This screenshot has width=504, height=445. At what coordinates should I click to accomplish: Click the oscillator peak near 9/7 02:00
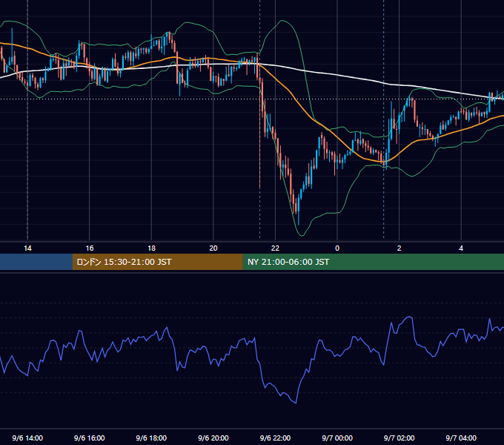(x=409, y=317)
